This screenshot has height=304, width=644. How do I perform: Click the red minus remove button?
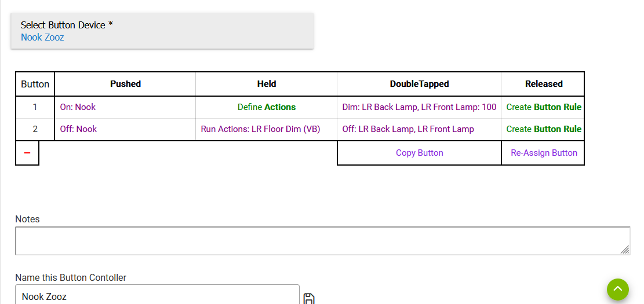(x=27, y=153)
